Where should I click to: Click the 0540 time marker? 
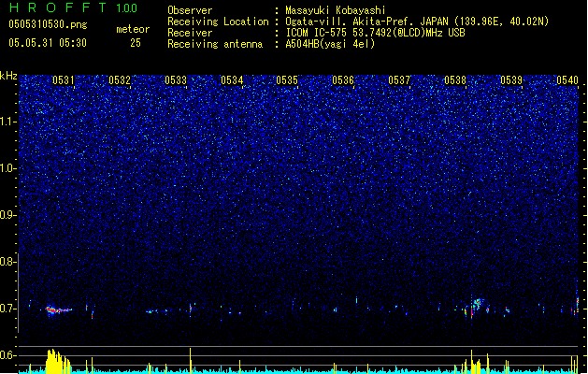tap(567, 80)
